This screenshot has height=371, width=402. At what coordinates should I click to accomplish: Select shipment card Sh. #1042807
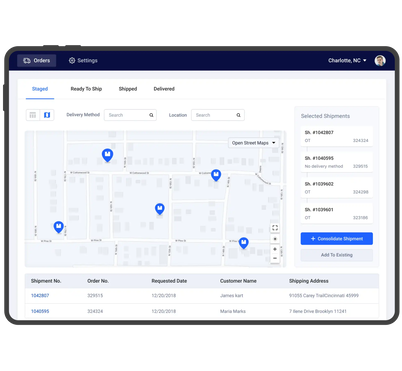[x=336, y=136]
